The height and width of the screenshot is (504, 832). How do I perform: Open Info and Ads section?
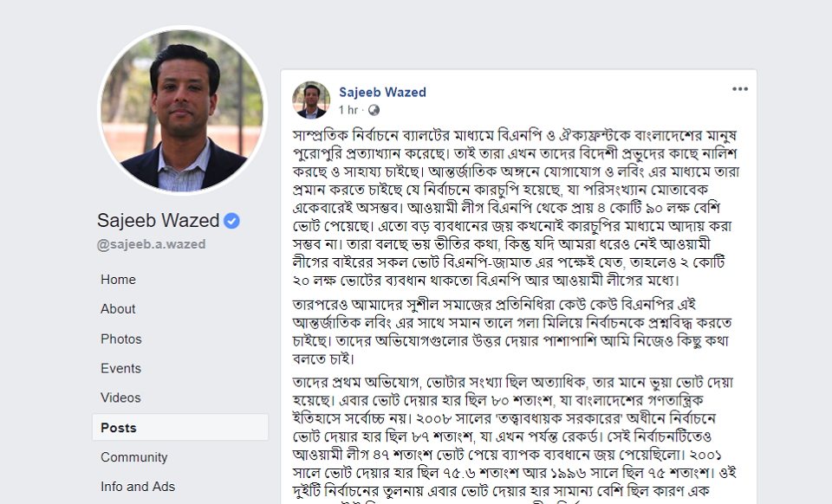click(x=138, y=487)
